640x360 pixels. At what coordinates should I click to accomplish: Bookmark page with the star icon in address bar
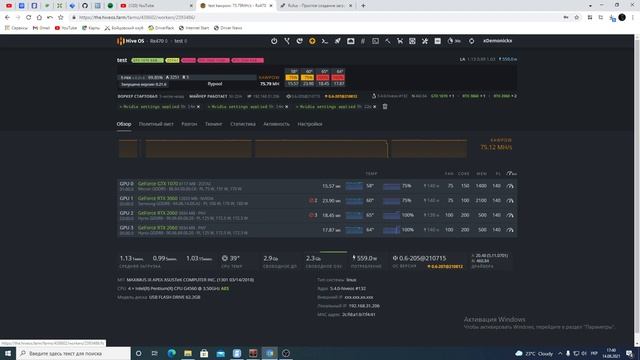[x=577, y=18]
